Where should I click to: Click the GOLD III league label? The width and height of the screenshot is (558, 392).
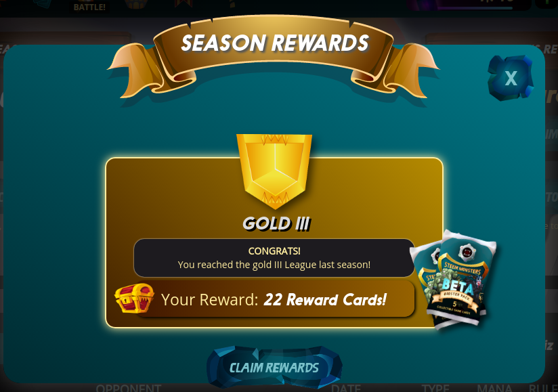click(276, 223)
